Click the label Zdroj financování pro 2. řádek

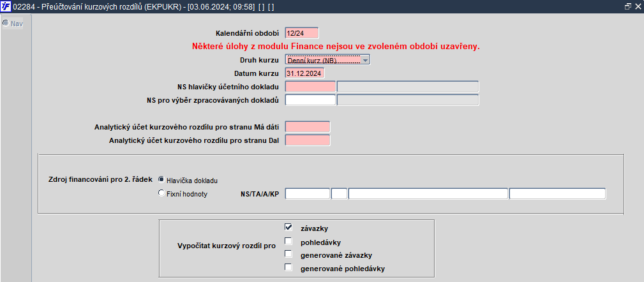[101, 179]
